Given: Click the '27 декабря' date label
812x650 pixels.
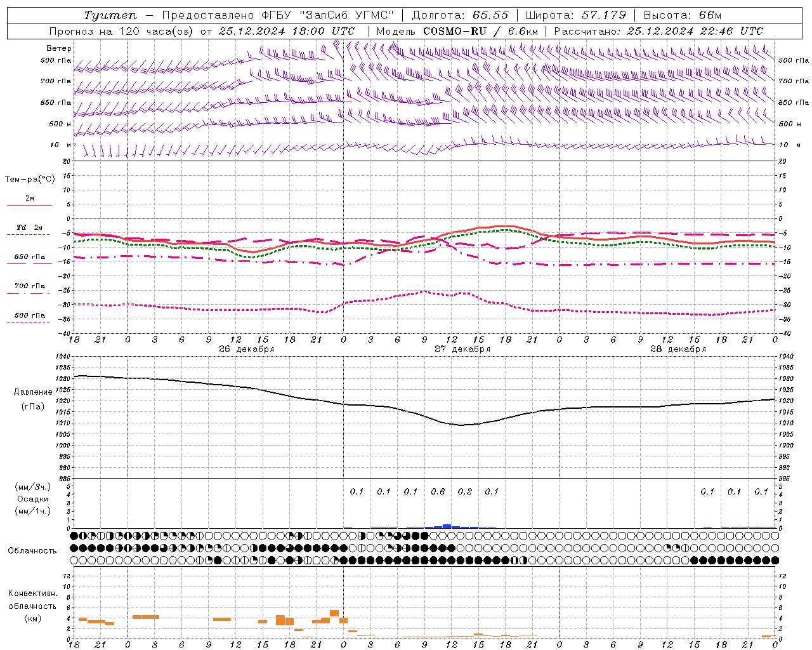Looking at the screenshot, I should 462,349.
